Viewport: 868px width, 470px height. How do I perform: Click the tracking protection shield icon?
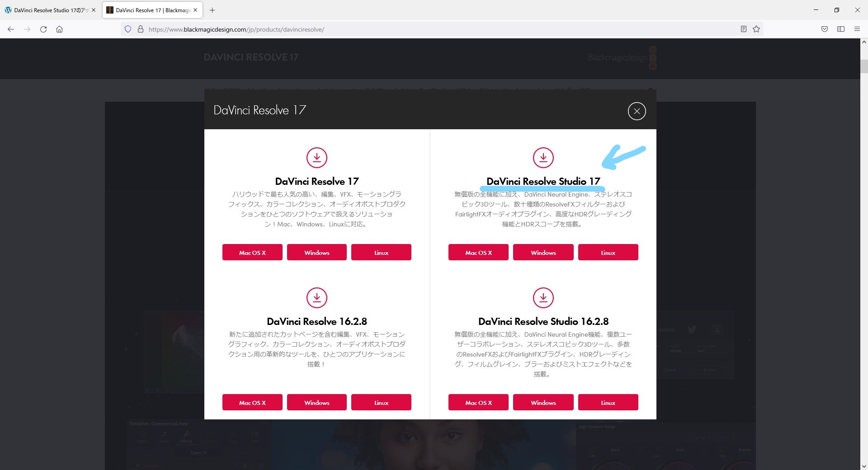point(128,29)
